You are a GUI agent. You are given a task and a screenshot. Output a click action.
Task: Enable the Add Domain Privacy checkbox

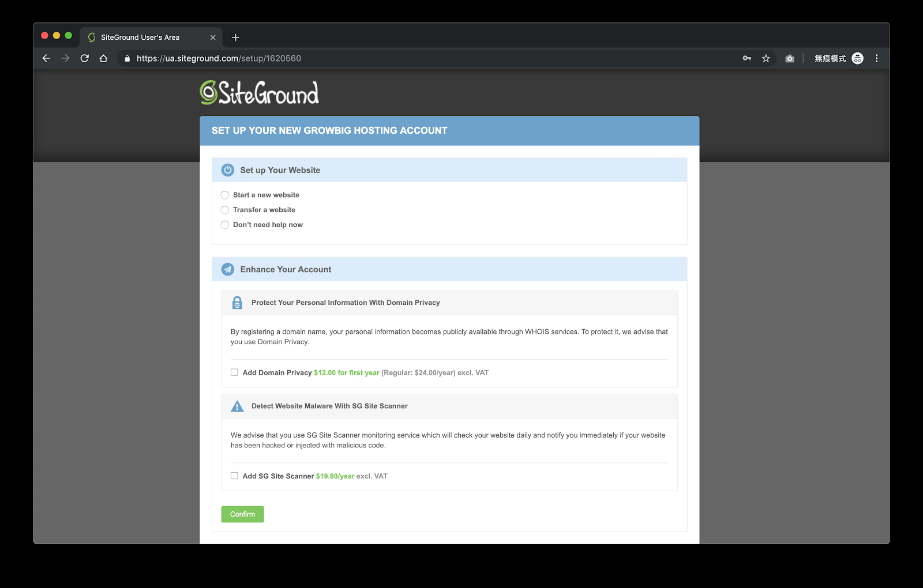pos(234,372)
